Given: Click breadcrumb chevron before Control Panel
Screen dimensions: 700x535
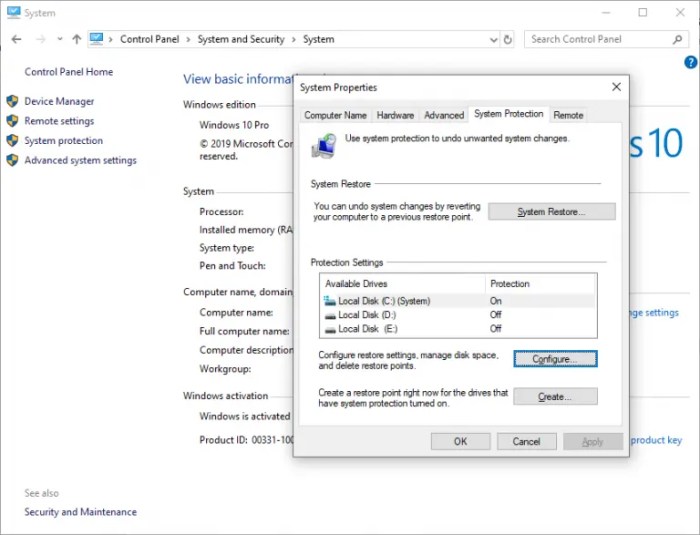Looking at the screenshot, I should pos(110,40).
